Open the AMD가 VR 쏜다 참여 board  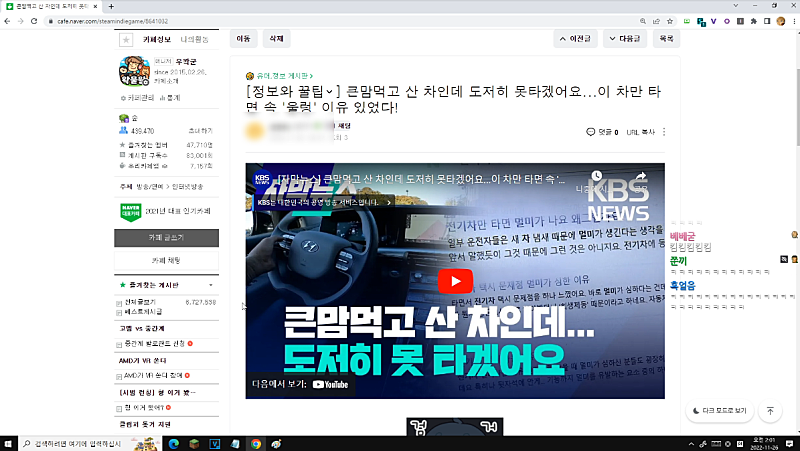[153, 375]
